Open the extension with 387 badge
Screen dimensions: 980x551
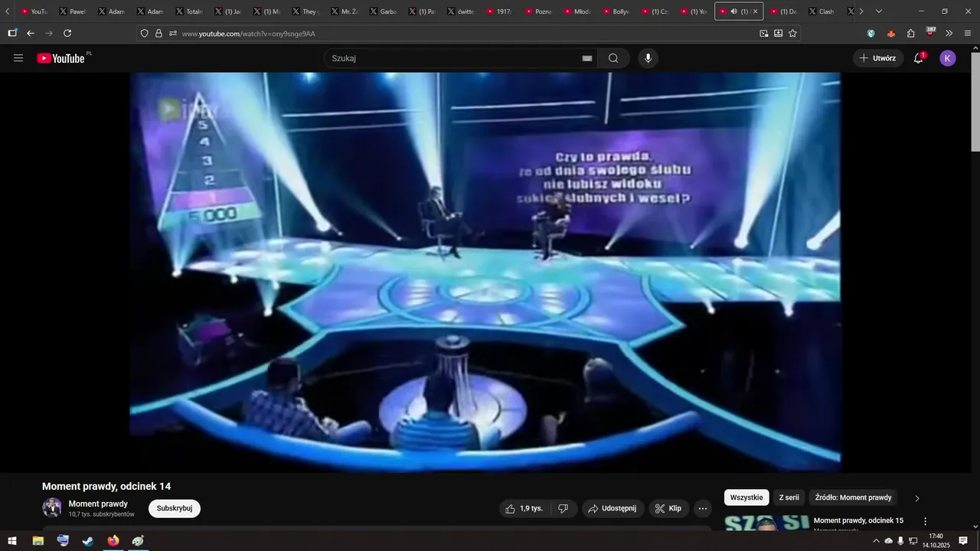tap(930, 32)
